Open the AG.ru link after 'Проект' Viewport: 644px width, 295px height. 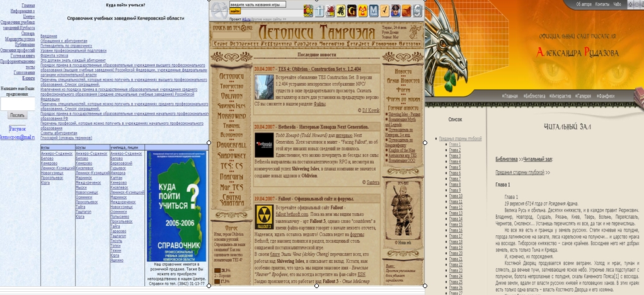(x=245, y=19)
